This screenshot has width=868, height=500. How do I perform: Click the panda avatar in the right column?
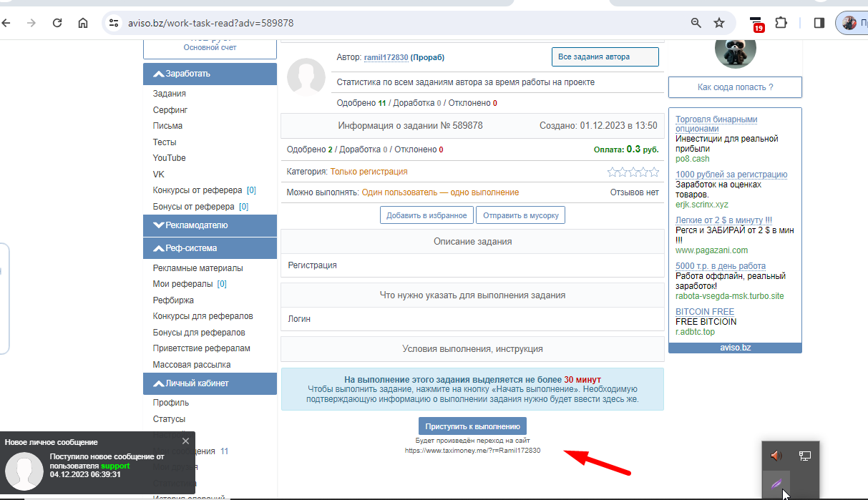(x=735, y=50)
